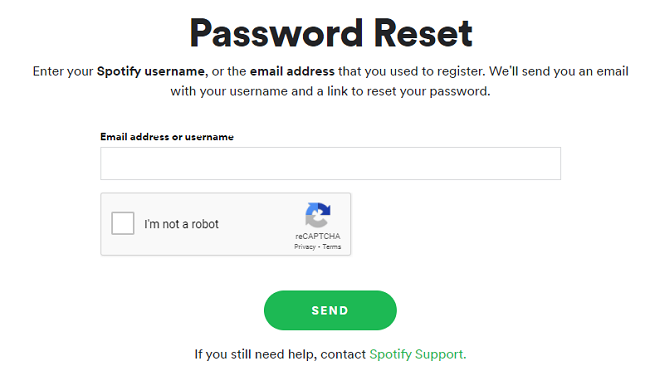Focus the Email address or username field
The image size is (650, 366).
[330, 163]
